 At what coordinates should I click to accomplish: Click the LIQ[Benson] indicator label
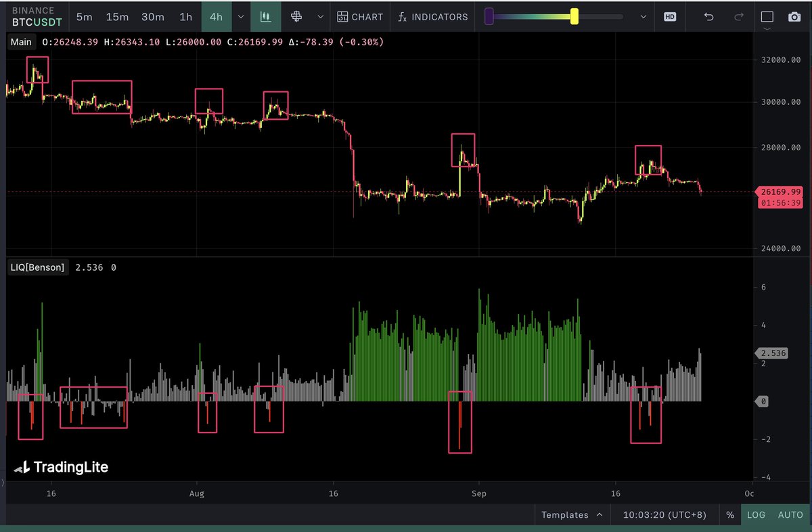pyautogui.click(x=38, y=267)
